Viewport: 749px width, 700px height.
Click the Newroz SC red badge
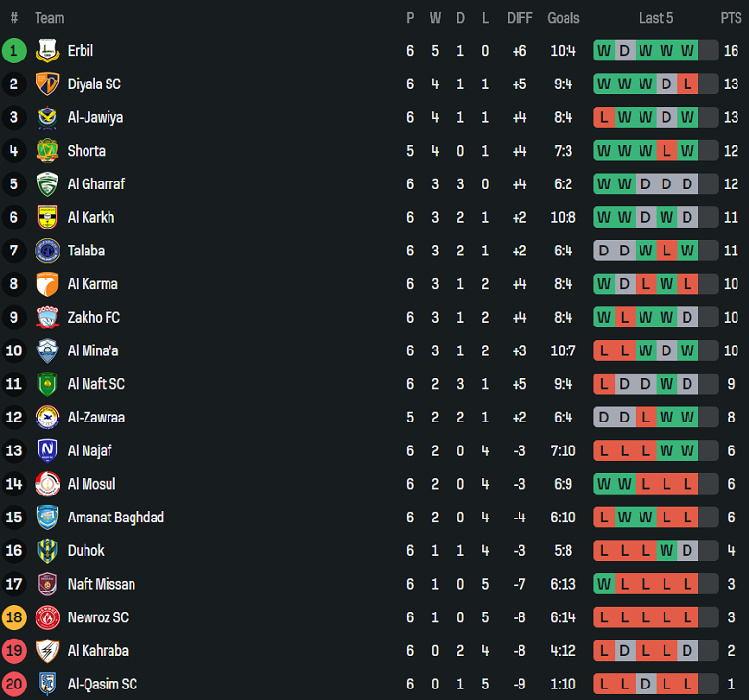coord(47,617)
